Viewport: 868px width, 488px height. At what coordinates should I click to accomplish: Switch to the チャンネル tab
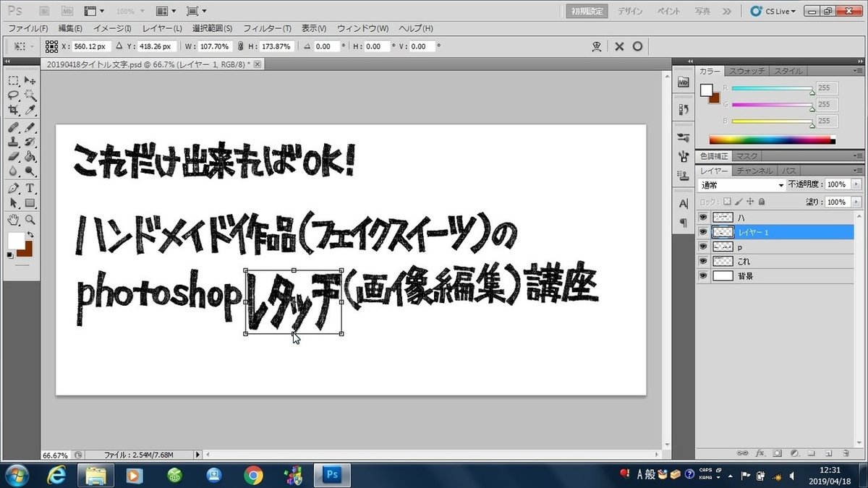(x=755, y=171)
